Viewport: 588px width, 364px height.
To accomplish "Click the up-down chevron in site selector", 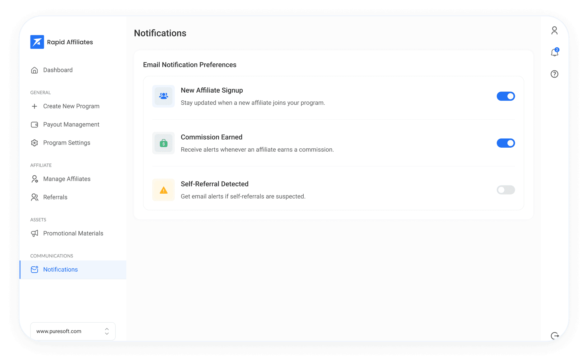I will (x=107, y=331).
